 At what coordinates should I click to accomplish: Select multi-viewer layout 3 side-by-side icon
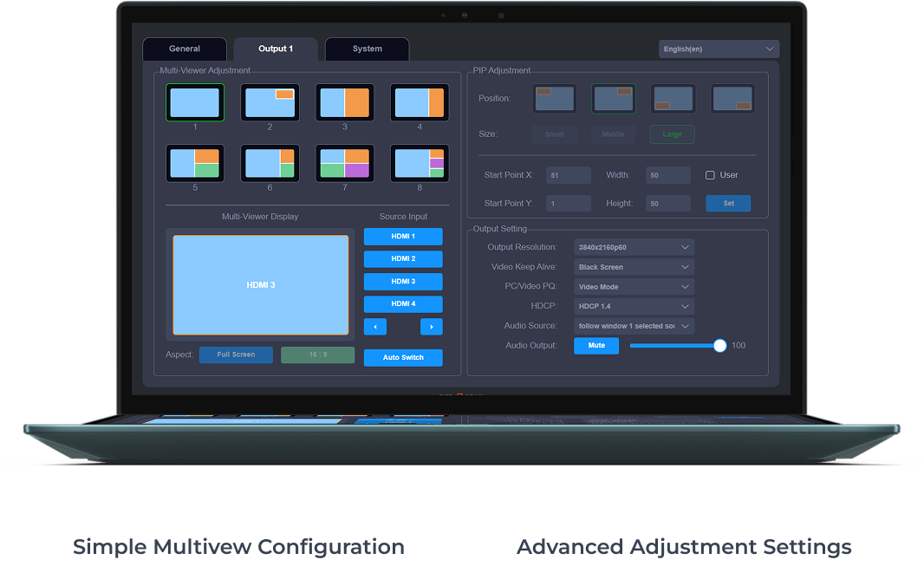pyautogui.click(x=345, y=102)
